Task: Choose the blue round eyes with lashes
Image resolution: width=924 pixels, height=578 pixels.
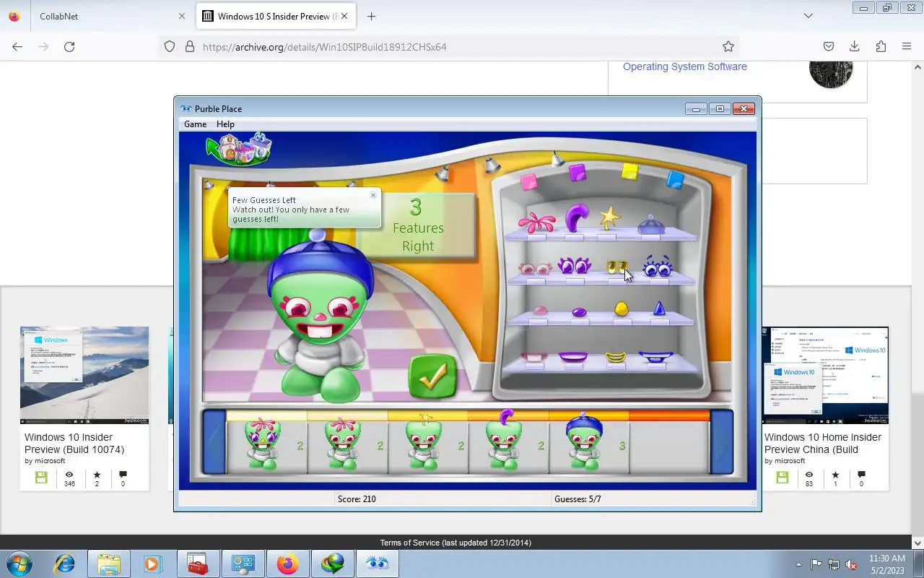Action: coord(658,267)
